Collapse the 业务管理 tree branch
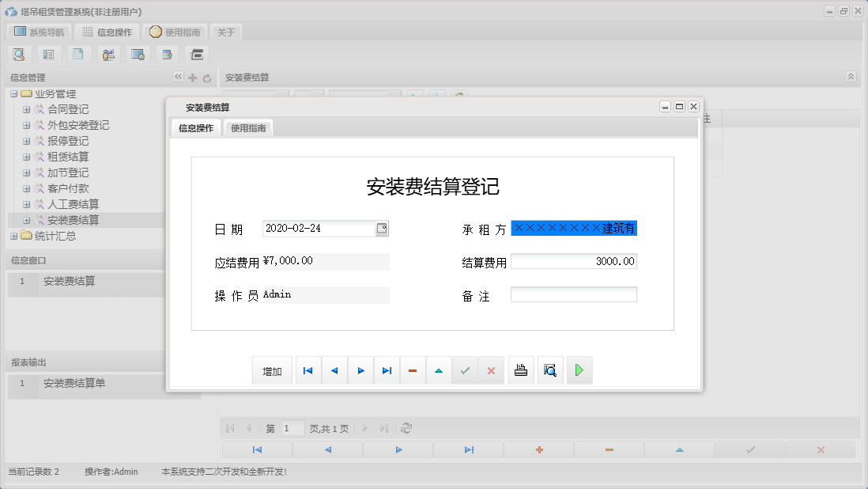Screen dimensions: 868x489 pyautogui.click(x=13, y=93)
